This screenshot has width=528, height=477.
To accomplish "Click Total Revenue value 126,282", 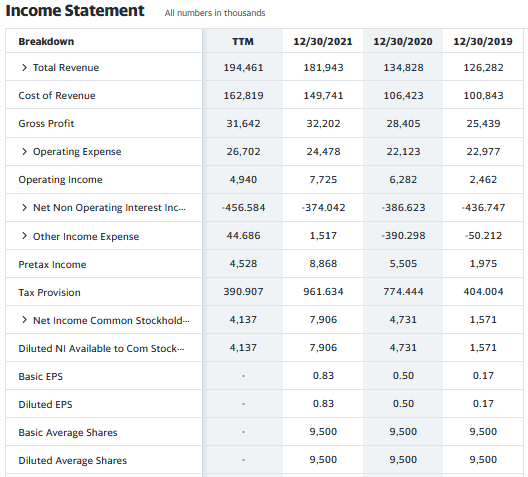I will coord(483,68).
